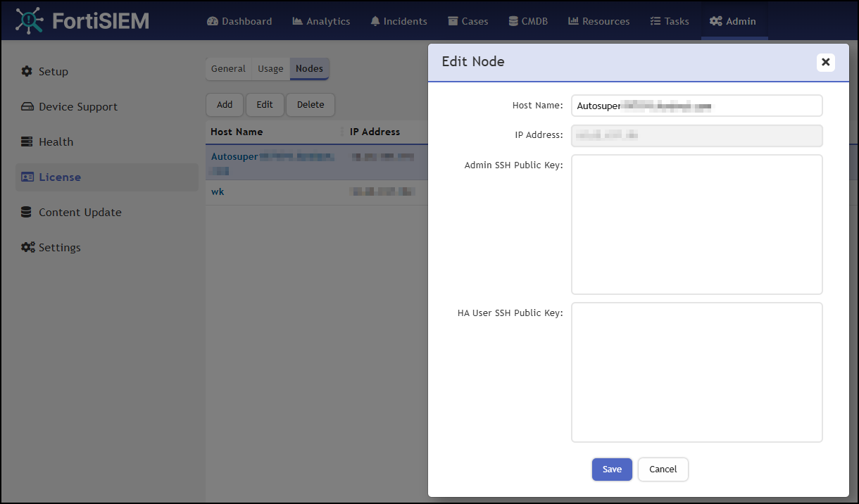Click the Save button

coord(612,470)
